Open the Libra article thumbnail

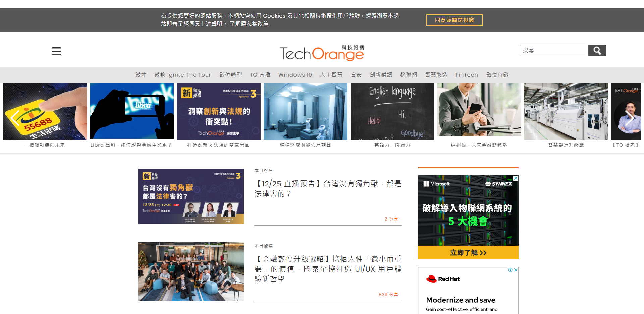(131, 111)
